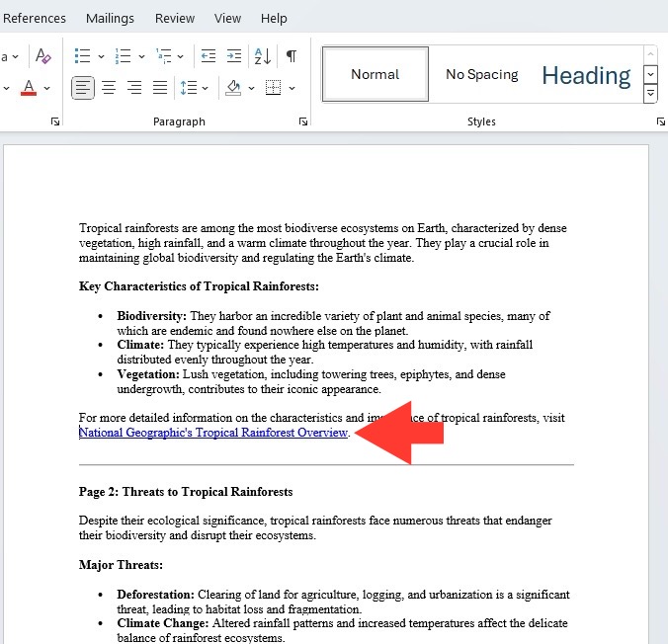Click the bold word Biodiversity:
Screen dimensions: 668x644
tap(151, 316)
